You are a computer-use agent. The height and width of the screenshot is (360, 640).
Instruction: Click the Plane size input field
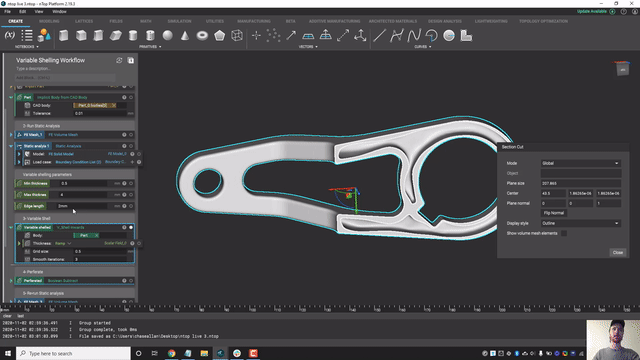click(580, 183)
